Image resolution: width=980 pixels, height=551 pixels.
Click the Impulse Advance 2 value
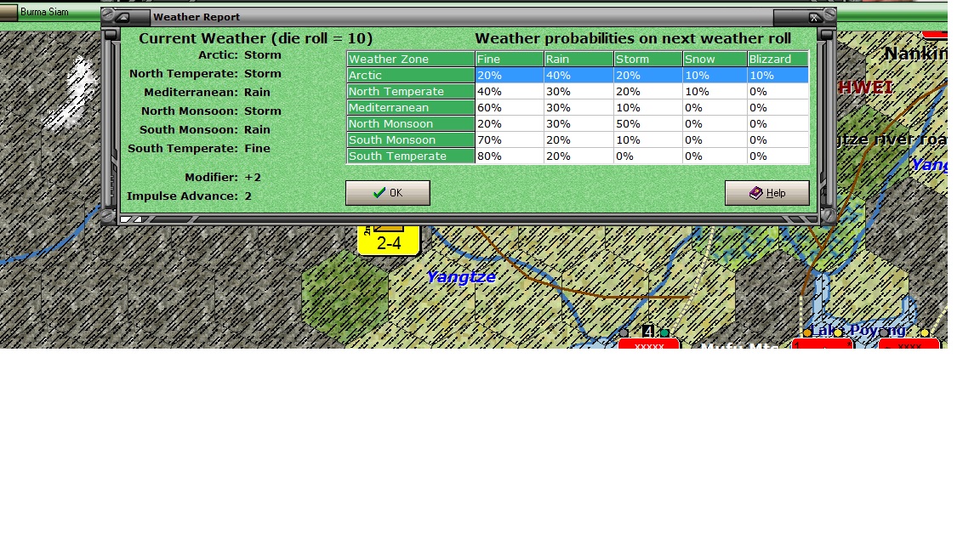(x=248, y=196)
